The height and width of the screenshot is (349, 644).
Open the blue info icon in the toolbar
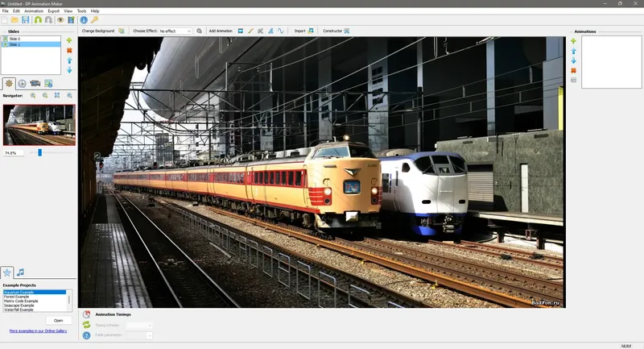pyautogui.click(x=84, y=19)
